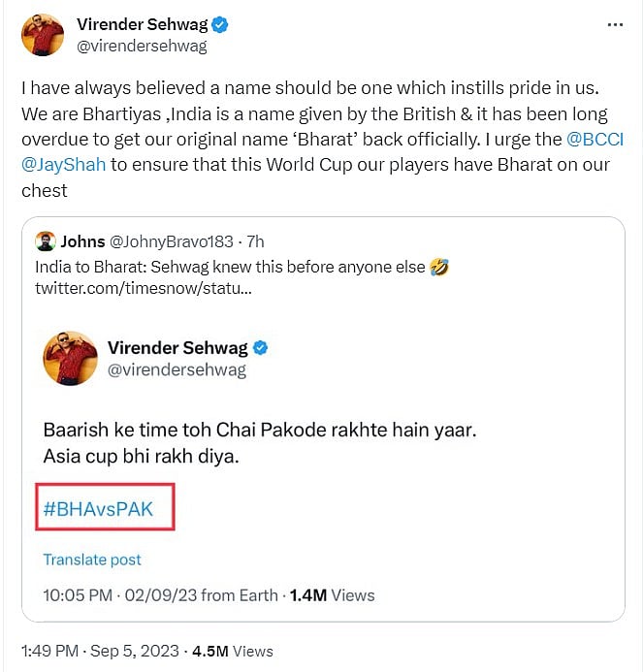Click the Translate post link
This screenshot has height=672, width=643.
pyautogui.click(x=92, y=560)
